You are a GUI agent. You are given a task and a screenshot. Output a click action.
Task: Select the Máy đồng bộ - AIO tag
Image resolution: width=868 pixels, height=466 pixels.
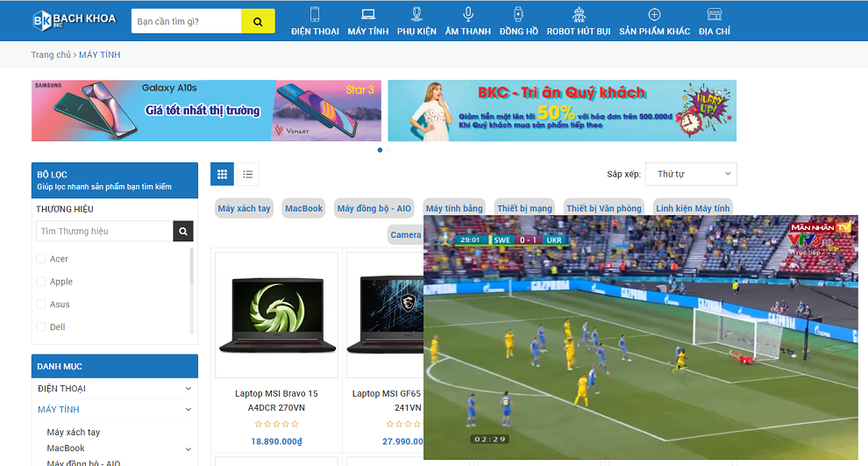[x=374, y=208]
